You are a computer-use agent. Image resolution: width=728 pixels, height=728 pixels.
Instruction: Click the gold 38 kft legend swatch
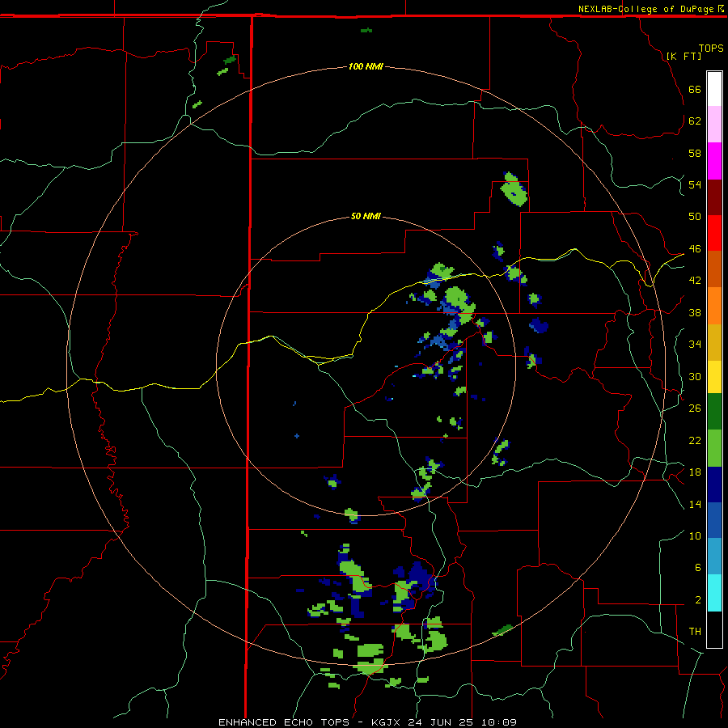point(714,342)
